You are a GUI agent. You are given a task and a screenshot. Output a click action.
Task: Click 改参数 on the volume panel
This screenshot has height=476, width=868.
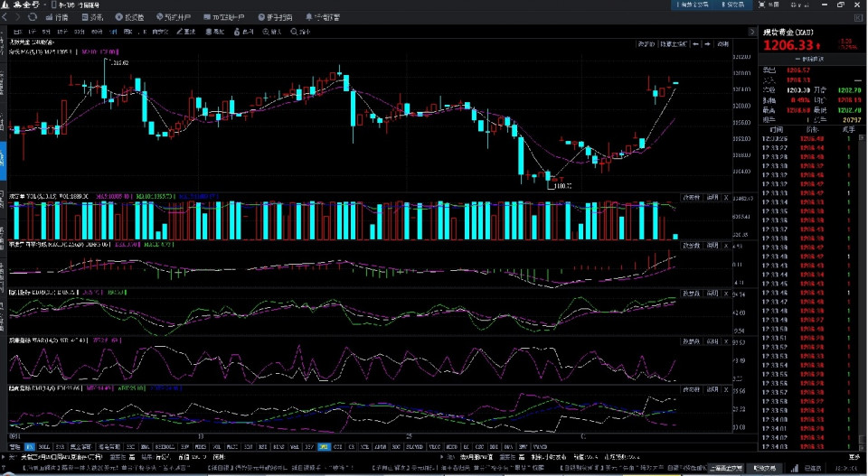[x=691, y=197]
